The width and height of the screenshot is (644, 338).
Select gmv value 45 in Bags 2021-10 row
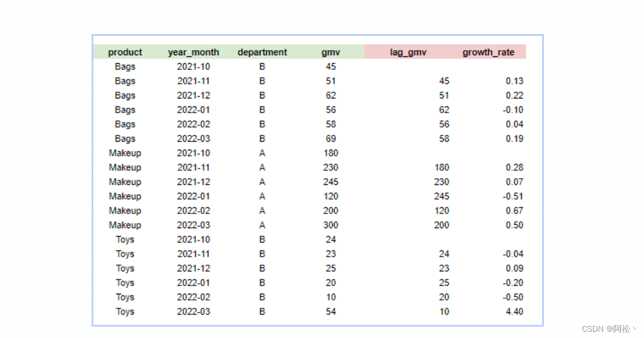331,67
